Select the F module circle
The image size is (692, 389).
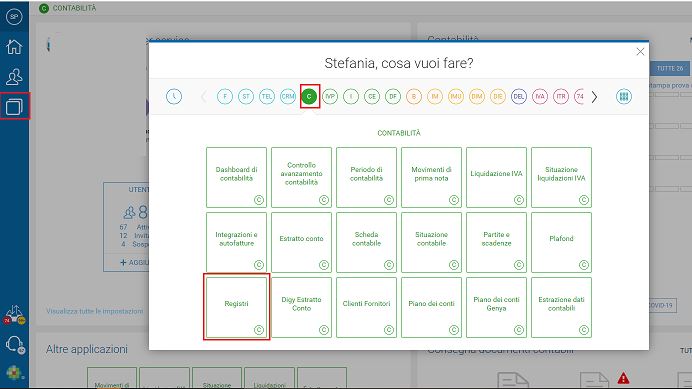[x=225, y=96]
